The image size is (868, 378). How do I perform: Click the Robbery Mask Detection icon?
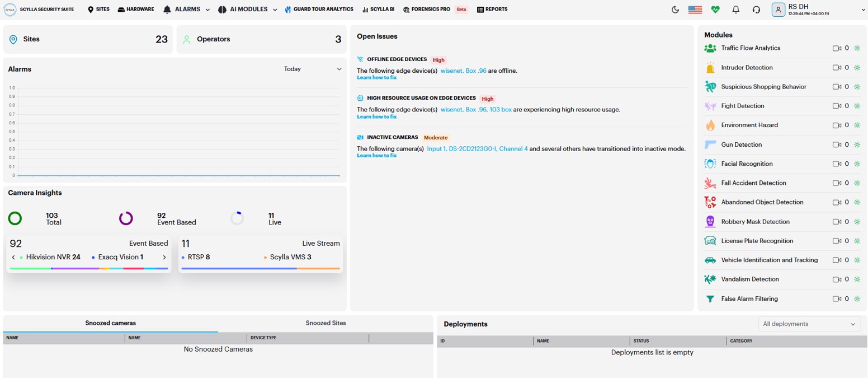point(710,222)
